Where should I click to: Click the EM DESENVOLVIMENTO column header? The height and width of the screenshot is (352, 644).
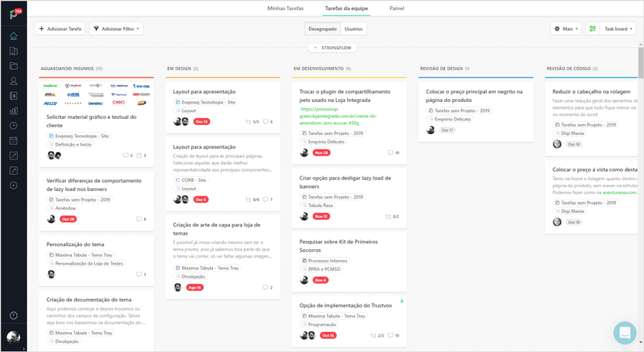[322, 68]
